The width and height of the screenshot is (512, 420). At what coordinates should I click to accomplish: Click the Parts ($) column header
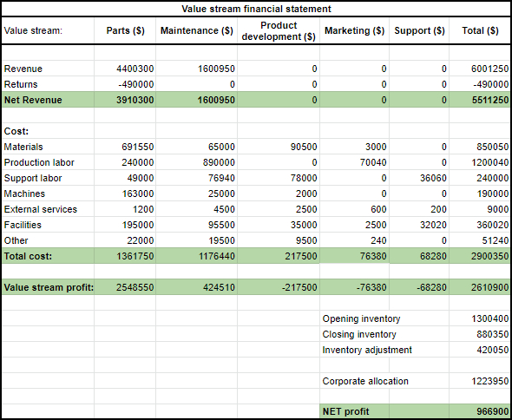click(x=125, y=30)
